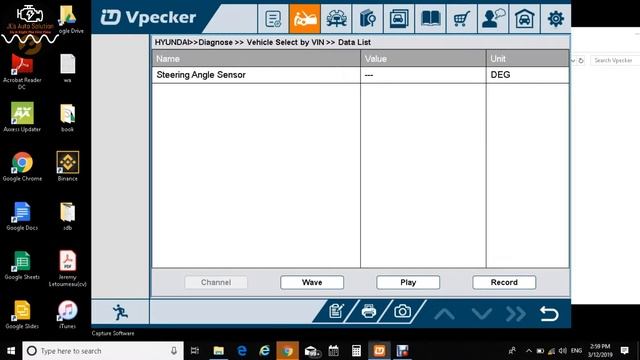This screenshot has width=640, height=360.
Task: Open iTunes desktop shortcut
Action: [x=67, y=314]
